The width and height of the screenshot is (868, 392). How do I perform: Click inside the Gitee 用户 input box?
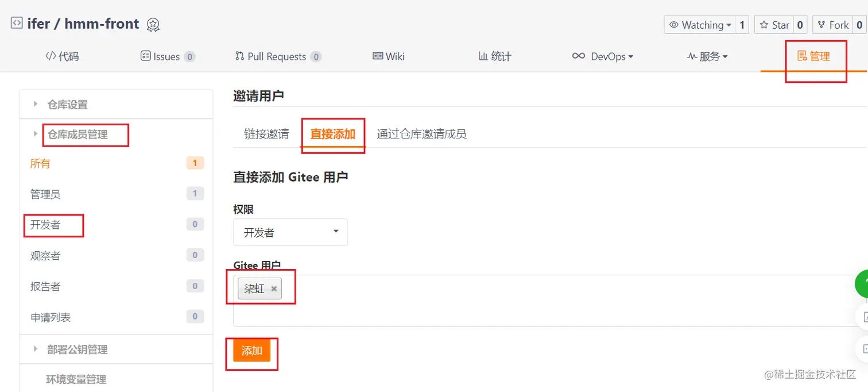(x=550, y=301)
